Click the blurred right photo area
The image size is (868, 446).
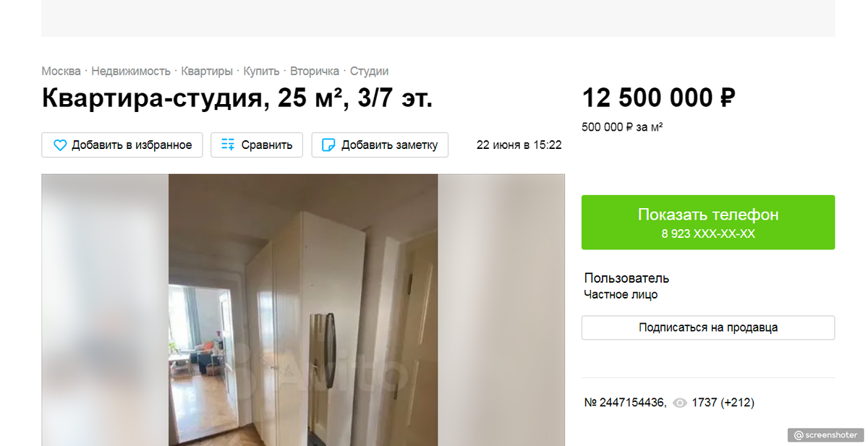tap(501, 310)
